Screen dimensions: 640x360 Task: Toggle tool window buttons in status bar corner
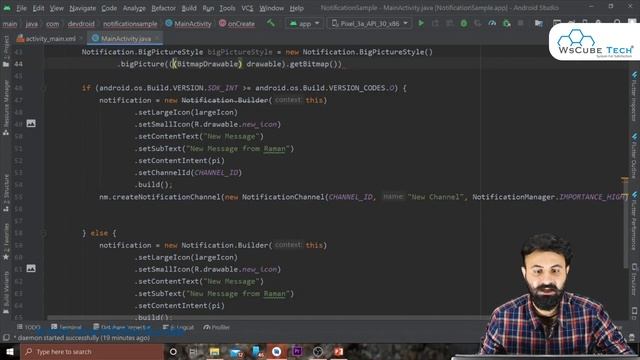click(6, 338)
